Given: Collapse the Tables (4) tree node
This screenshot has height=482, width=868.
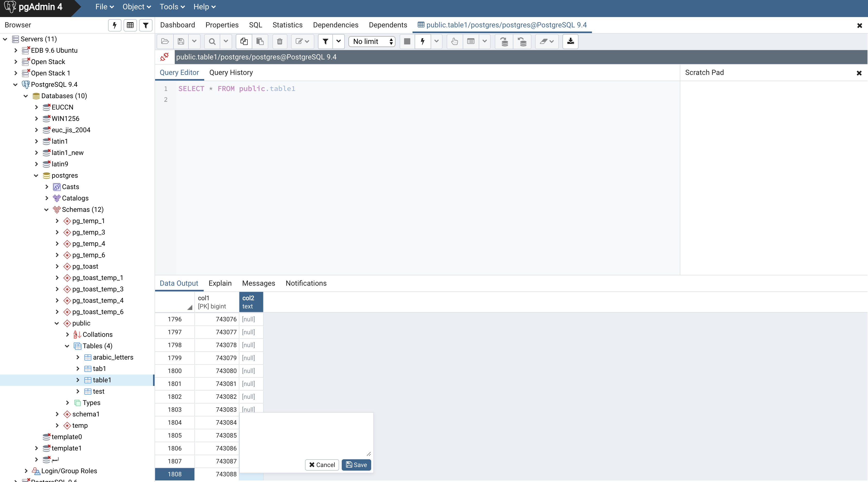Looking at the screenshot, I should pyautogui.click(x=67, y=346).
